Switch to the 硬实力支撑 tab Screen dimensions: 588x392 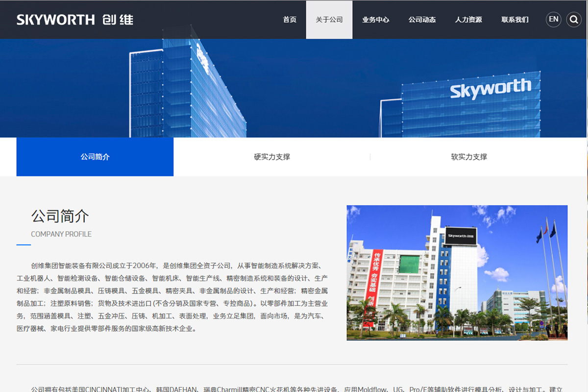pyautogui.click(x=272, y=157)
